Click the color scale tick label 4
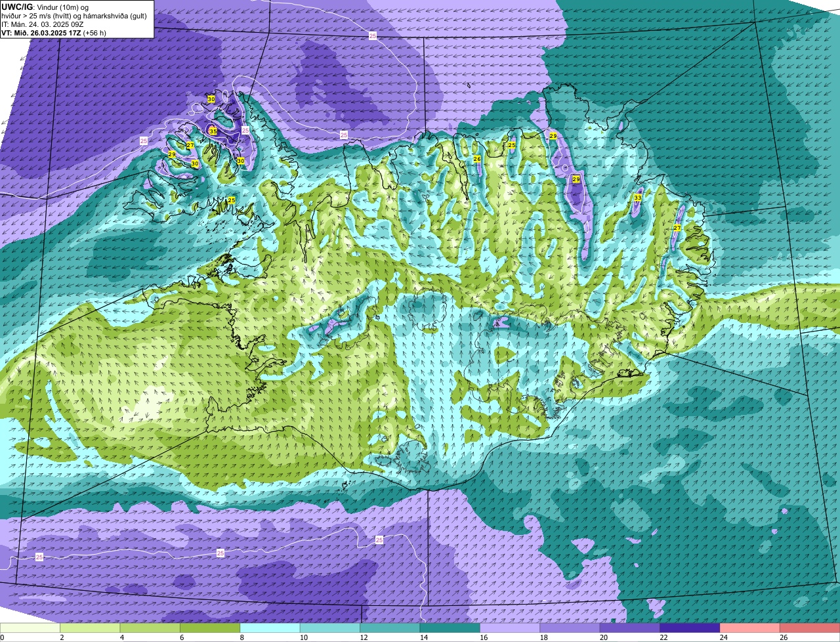This screenshot has width=840, height=642. click(121, 637)
